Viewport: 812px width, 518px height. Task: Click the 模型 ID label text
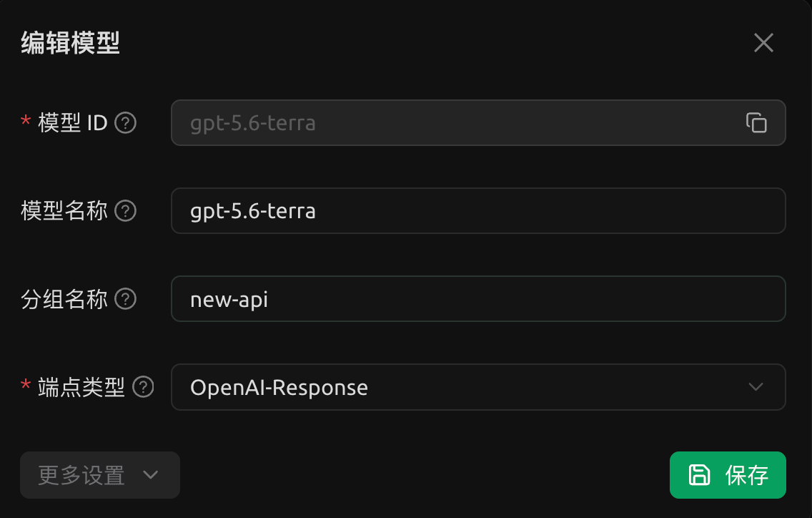(72, 123)
